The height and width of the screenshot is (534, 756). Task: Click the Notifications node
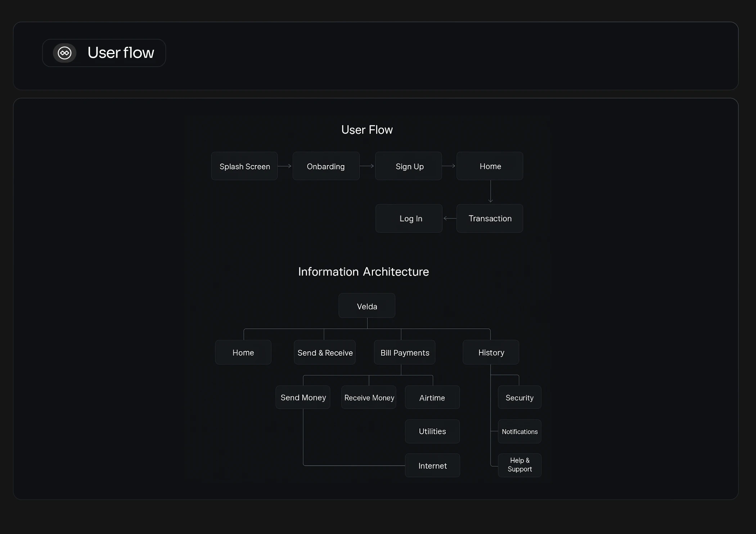pyautogui.click(x=519, y=431)
